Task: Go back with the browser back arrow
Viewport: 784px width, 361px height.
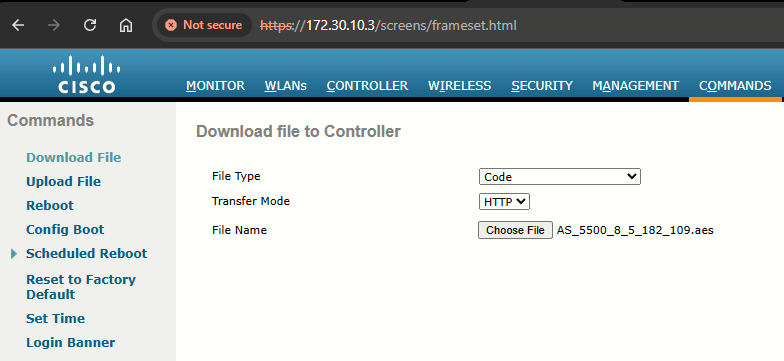Action: (x=18, y=25)
